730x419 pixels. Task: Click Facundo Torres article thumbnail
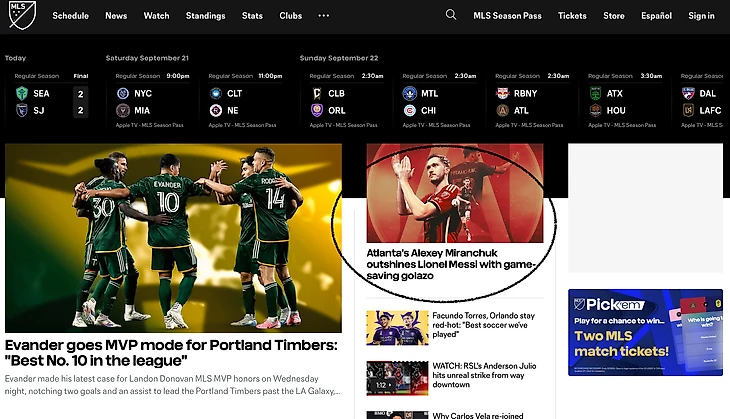[x=397, y=328]
